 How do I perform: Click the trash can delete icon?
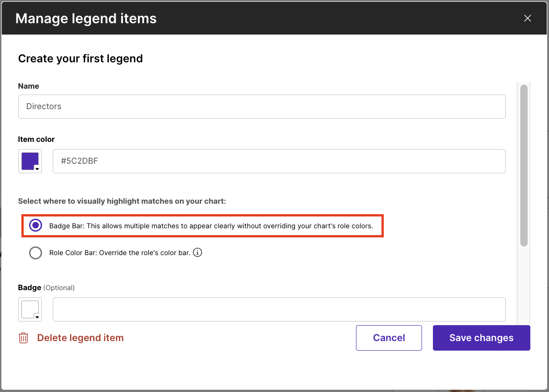[x=23, y=338]
